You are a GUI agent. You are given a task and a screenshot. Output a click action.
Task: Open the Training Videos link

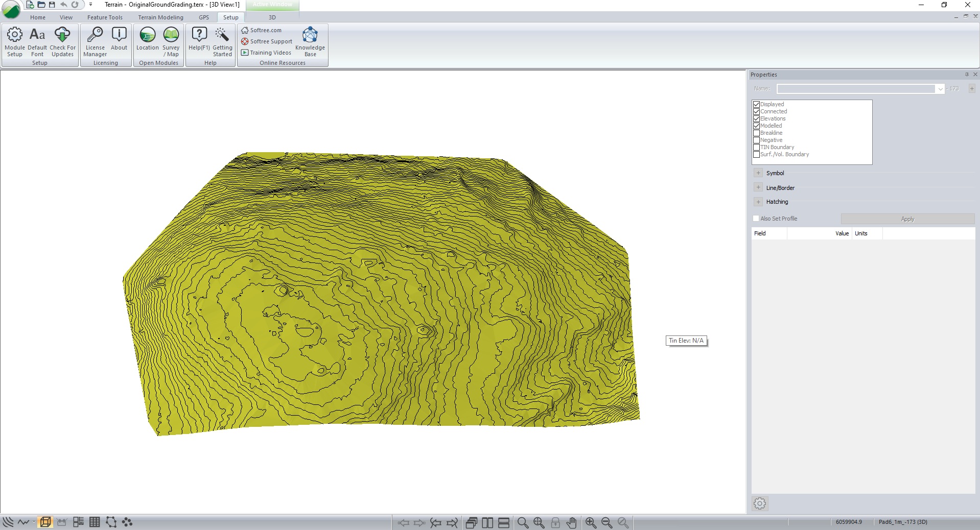pos(266,53)
